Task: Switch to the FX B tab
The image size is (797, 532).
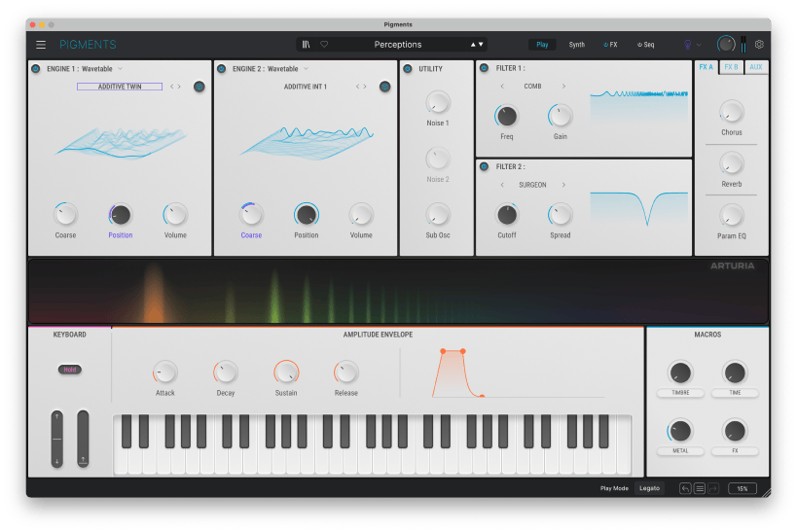Action: coord(731,67)
